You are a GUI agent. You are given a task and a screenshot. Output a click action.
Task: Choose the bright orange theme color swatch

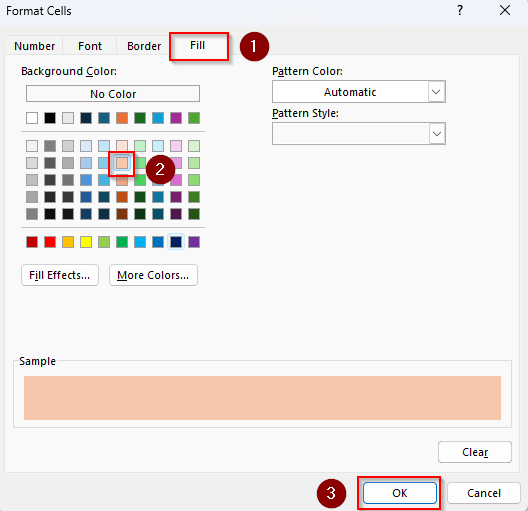pyautogui.click(x=122, y=118)
